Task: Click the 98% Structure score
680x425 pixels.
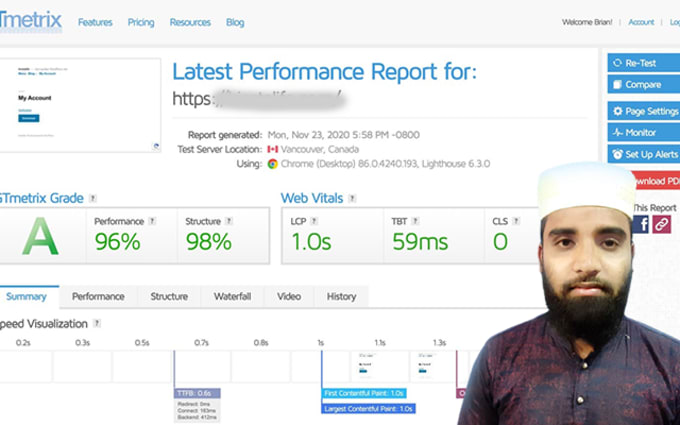Action: point(209,242)
